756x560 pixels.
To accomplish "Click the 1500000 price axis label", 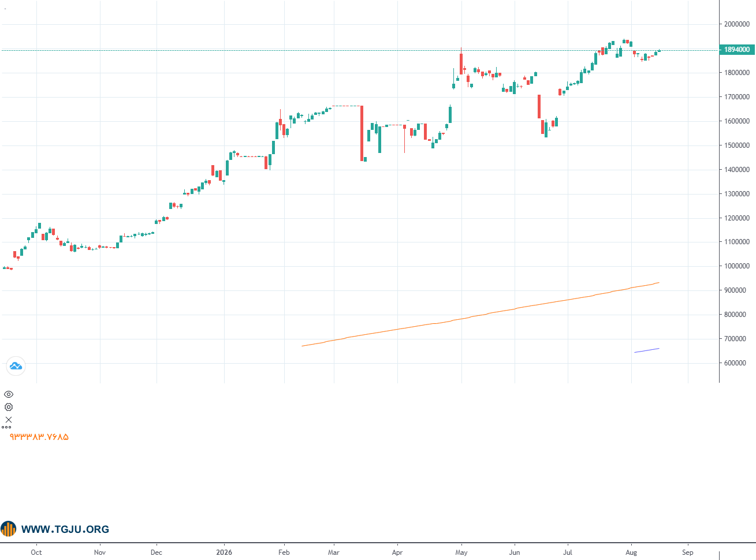I will point(737,145).
